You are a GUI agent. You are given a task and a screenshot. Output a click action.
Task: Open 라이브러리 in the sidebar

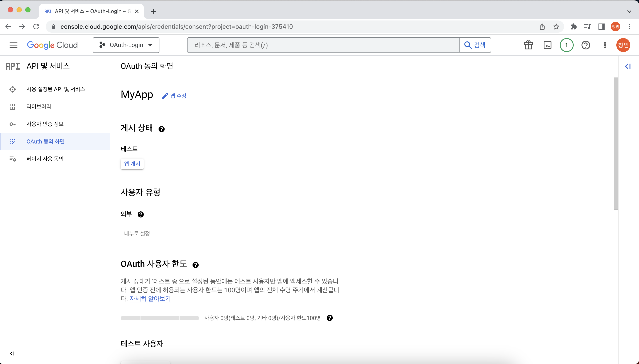click(x=39, y=106)
